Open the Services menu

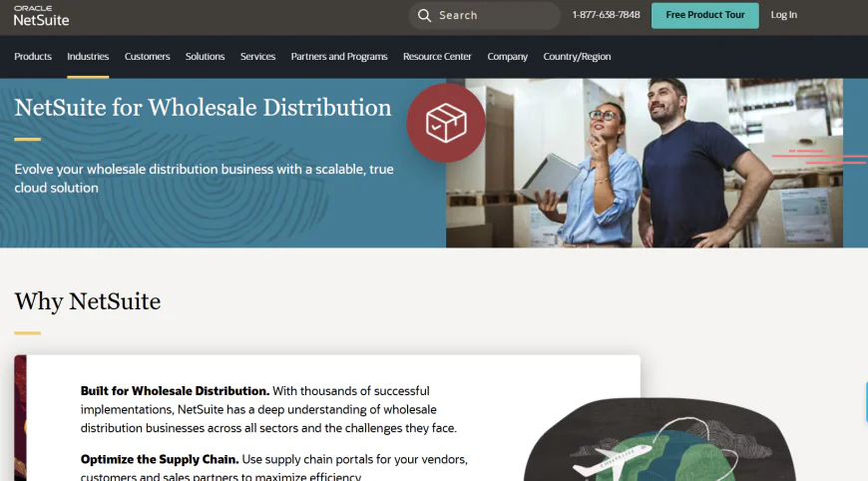click(258, 57)
